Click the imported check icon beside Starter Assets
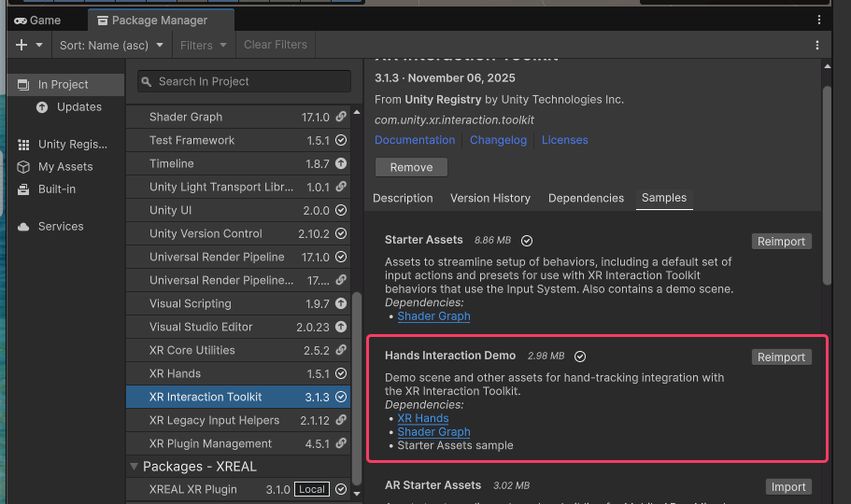 pos(527,241)
